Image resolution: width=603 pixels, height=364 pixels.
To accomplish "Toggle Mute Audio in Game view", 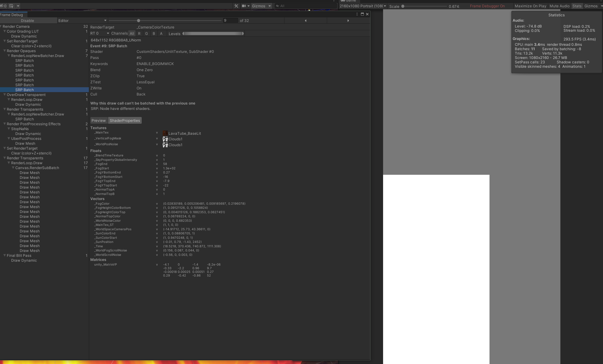I will (559, 6).
